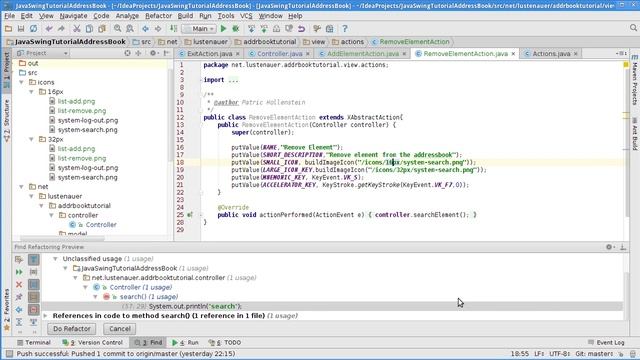This screenshot has width=640, height=360.
Task: Collapse the search() usage node
Action: (96, 297)
